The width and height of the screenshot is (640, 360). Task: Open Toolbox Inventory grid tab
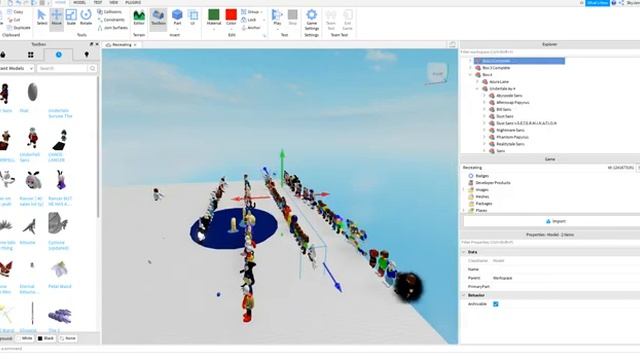tap(31, 55)
